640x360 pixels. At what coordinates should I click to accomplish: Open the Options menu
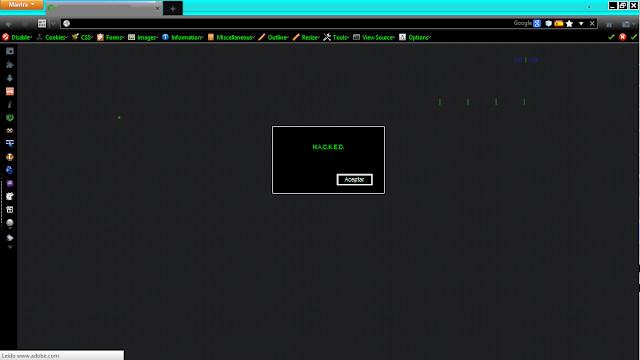click(x=415, y=37)
